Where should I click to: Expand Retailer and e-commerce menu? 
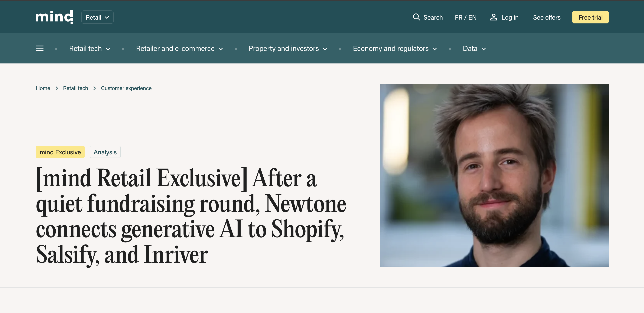[x=179, y=49]
